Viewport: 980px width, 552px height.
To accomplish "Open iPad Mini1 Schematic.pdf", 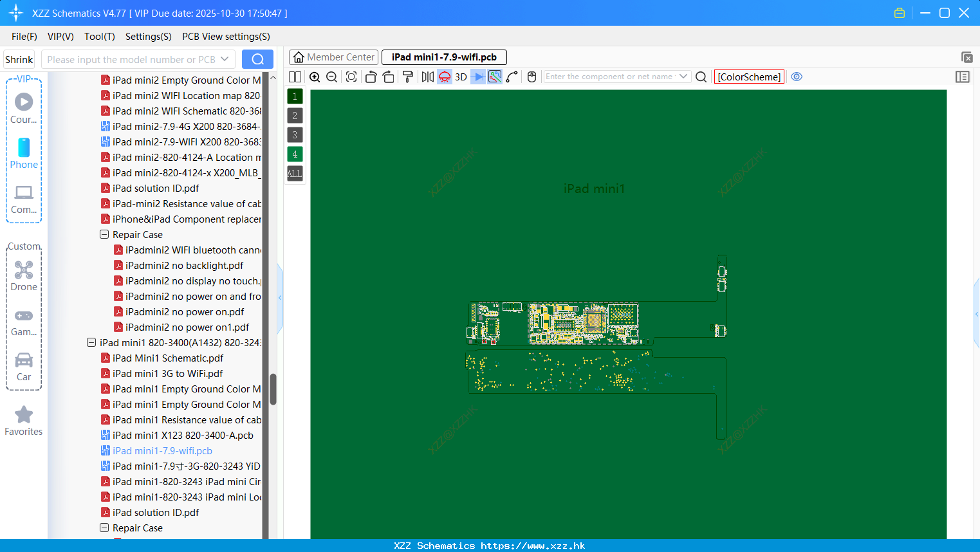I will tap(168, 358).
